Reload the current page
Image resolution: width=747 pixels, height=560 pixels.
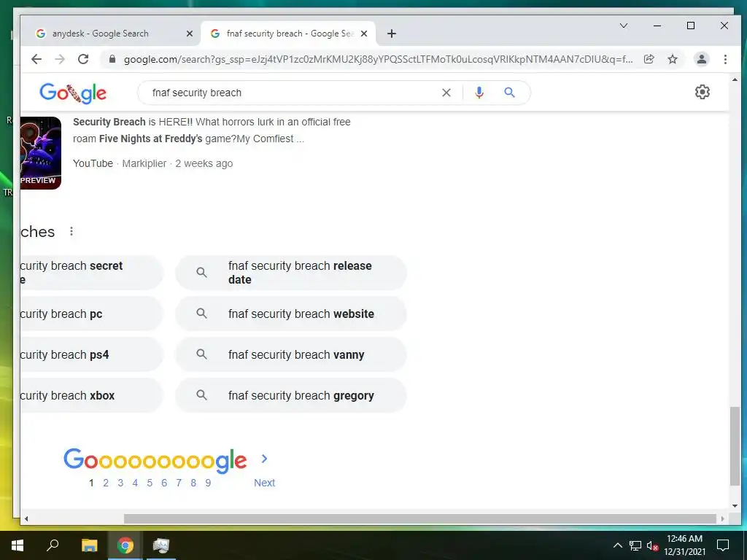(x=83, y=59)
